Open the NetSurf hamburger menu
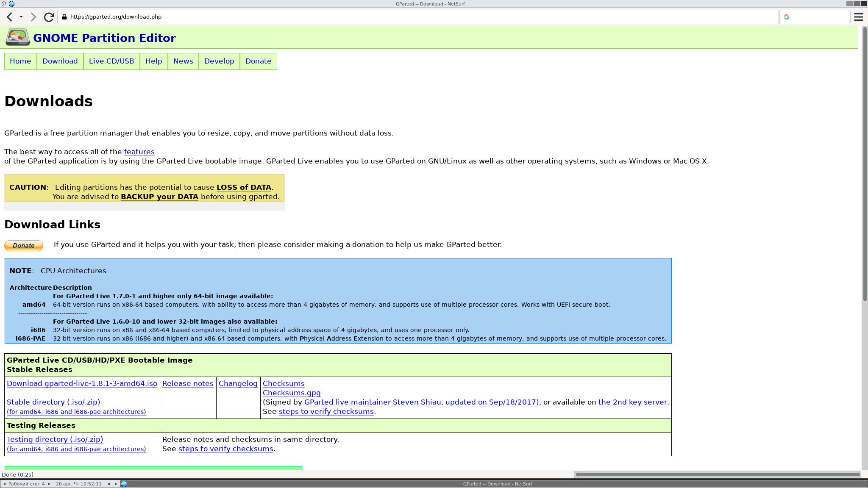Viewport: 868px width, 488px height. click(x=859, y=17)
